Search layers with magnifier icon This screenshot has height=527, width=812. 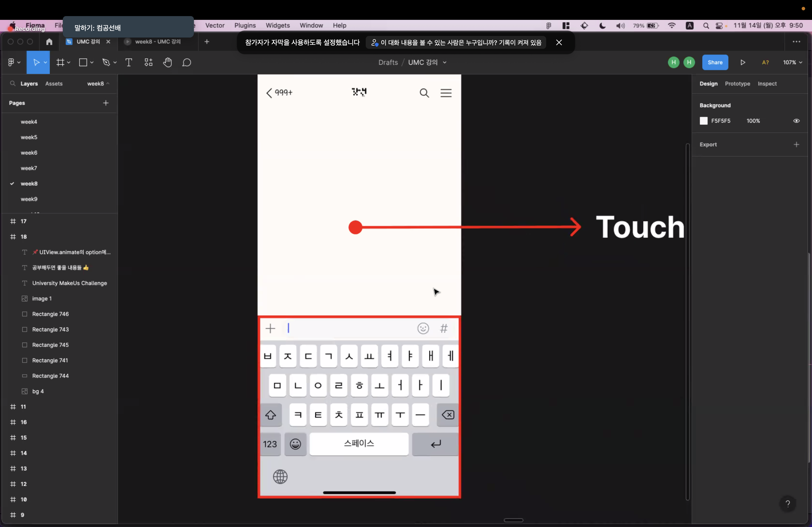pos(13,83)
